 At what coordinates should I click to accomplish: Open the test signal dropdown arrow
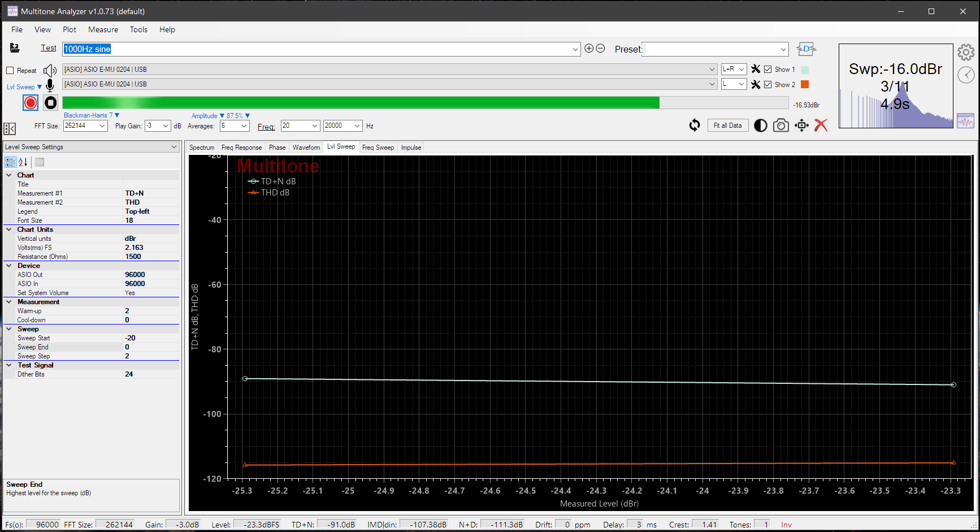point(575,49)
